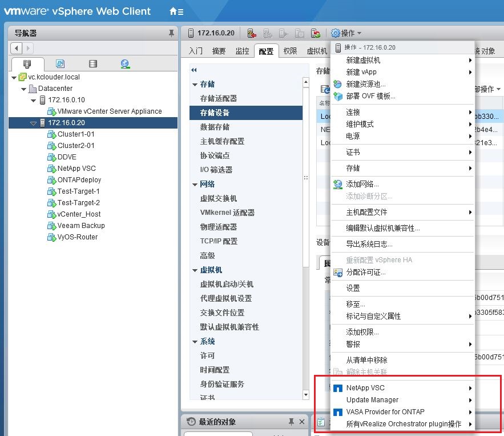The height and width of the screenshot is (436, 504).
Task: Click the 部署 OVF 模板 icon
Action: (x=338, y=96)
